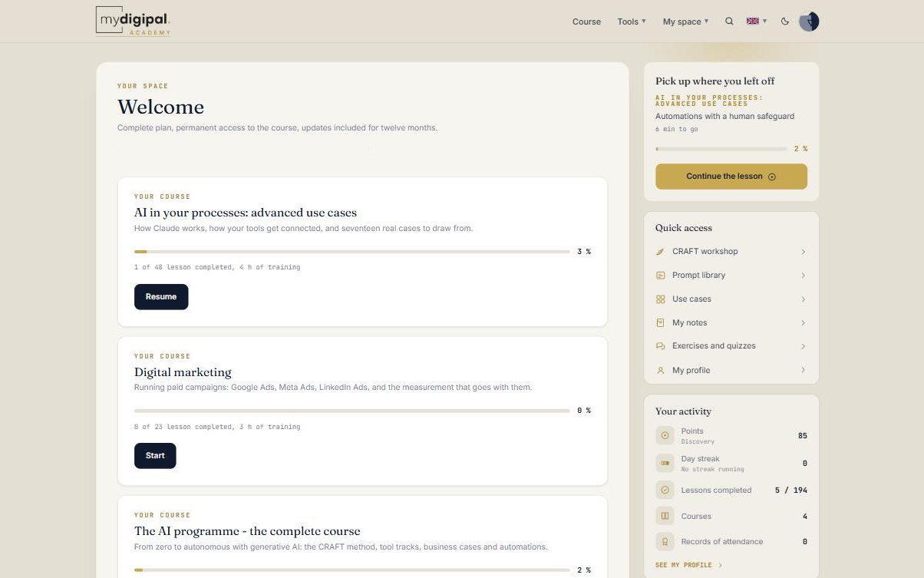
Task: Click chevron next to Use cases
Action: [x=804, y=299]
